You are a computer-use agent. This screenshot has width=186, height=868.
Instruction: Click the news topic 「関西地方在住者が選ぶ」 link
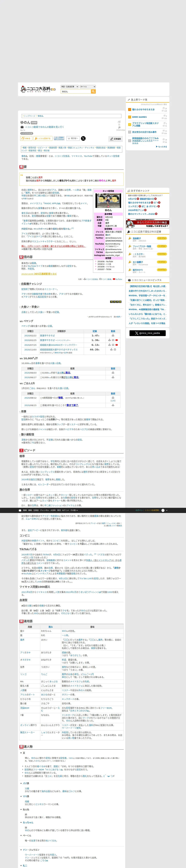coord(148,286)
